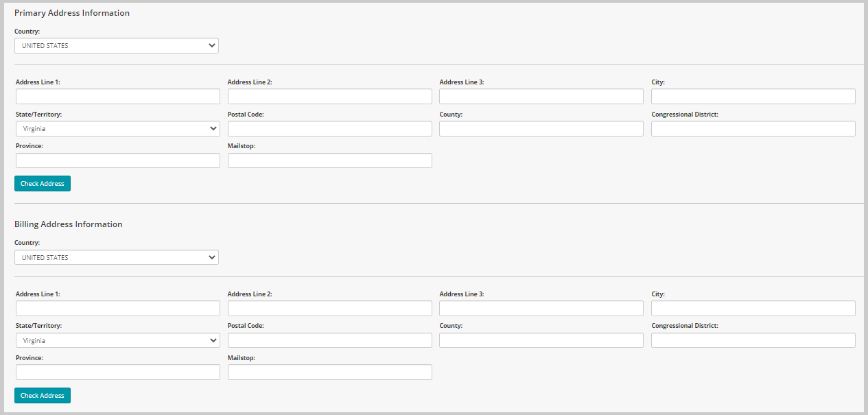
Task: Select Billing Address County field
Action: (x=541, y=340)
